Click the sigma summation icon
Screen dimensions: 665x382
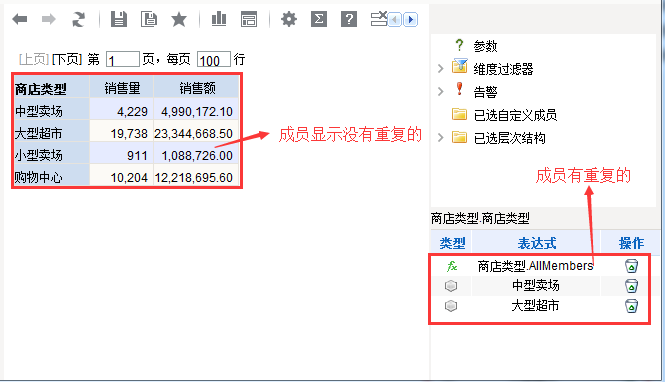[x=319, y=19]
